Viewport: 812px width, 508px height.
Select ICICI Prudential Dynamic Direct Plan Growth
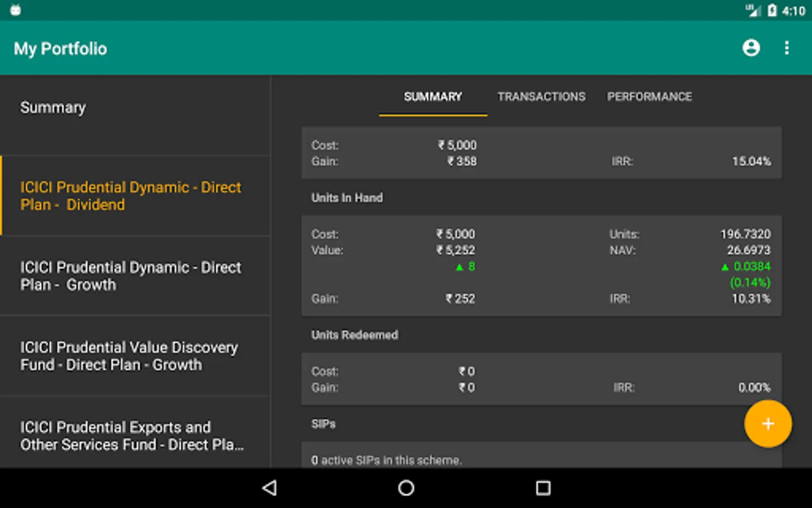click(x=135, y=275)
